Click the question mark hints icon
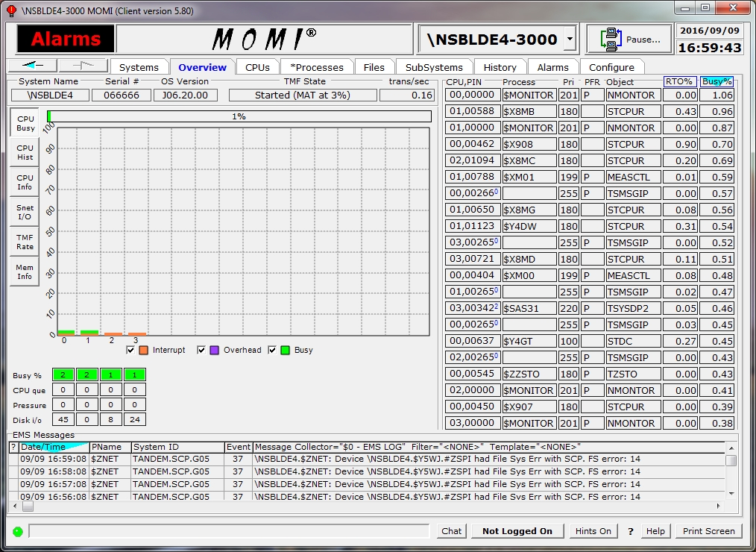Viewport: 756px width, 552px height. pyautogui.click(x=631, y=531)
